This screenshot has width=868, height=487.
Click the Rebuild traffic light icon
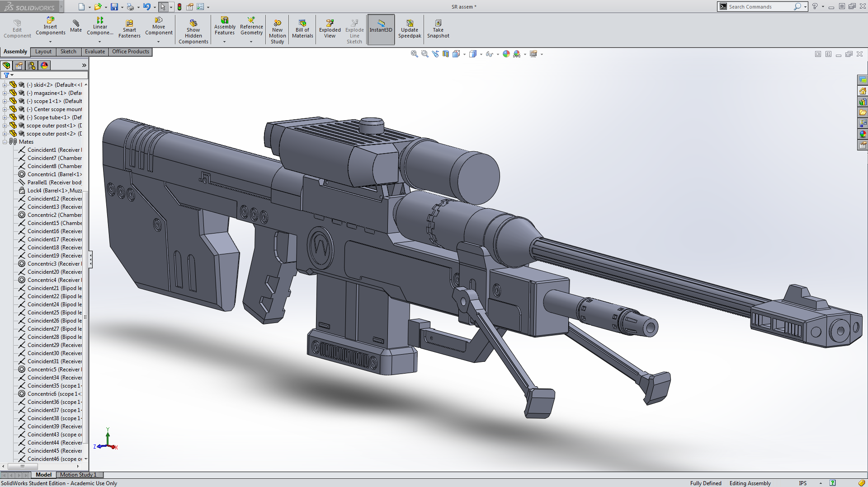[179, 7]
